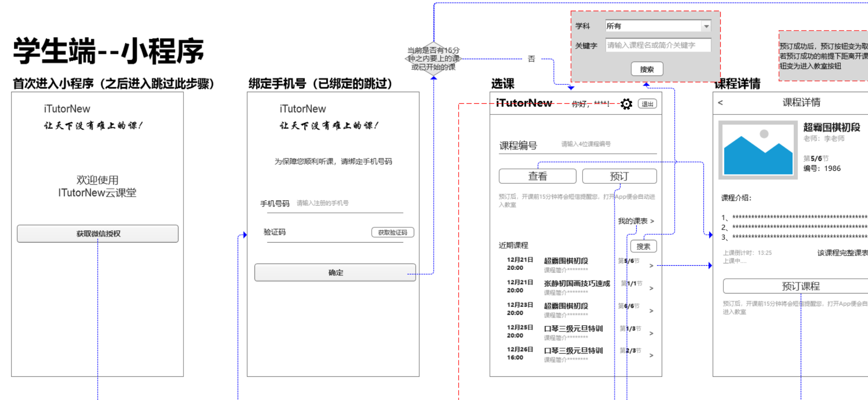Click the 退出 button beside the greeting
Screen dimensions: 868x400
(647, 104)
